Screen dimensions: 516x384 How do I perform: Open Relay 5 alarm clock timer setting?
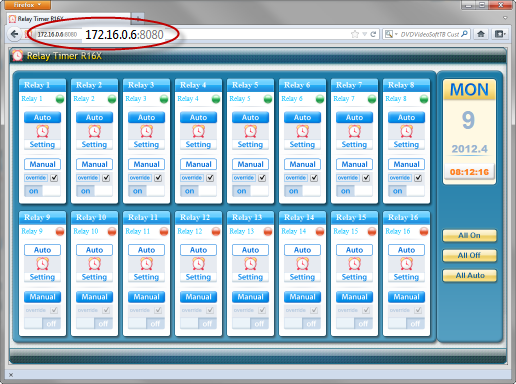coord(250,132)
